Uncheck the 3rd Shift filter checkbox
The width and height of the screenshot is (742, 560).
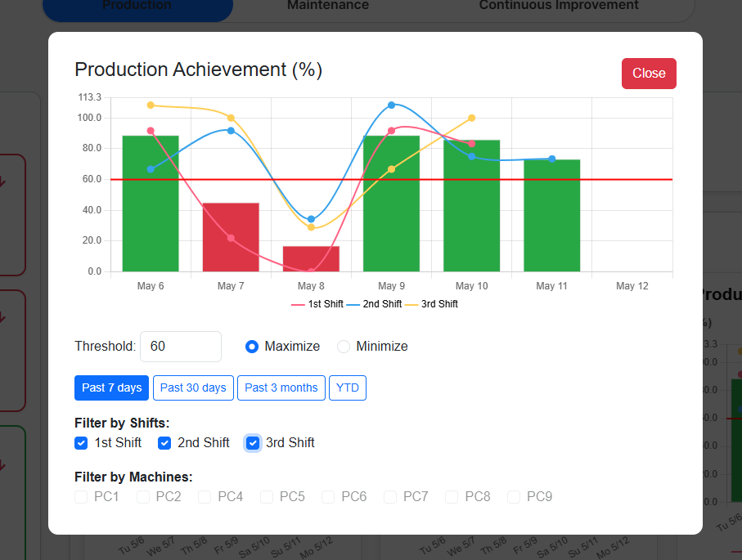click(x=253, y=443)
